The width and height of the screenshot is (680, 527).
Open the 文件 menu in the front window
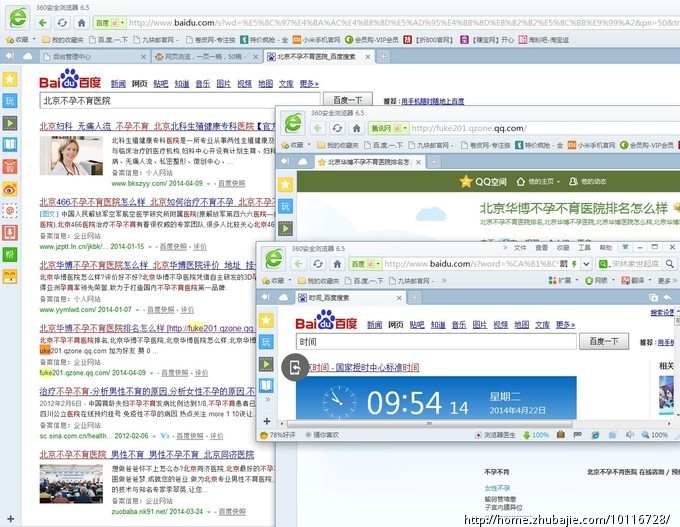(520, 248)
